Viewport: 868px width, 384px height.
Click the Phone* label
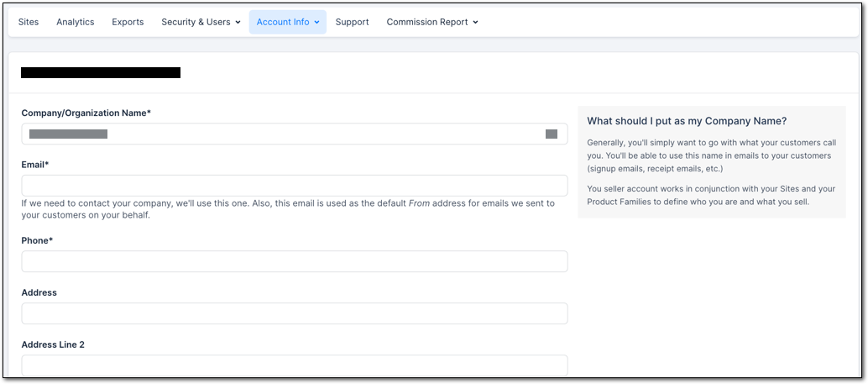(37, 240)
